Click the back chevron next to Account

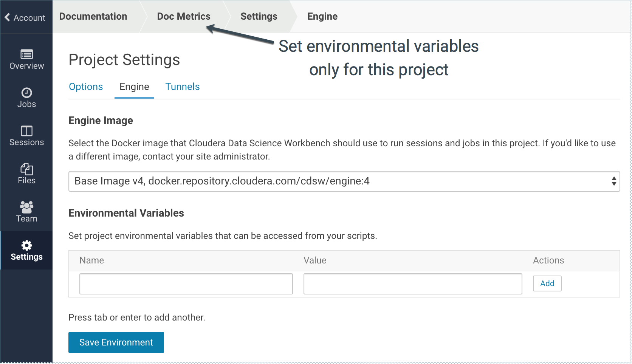pos(7,17)
